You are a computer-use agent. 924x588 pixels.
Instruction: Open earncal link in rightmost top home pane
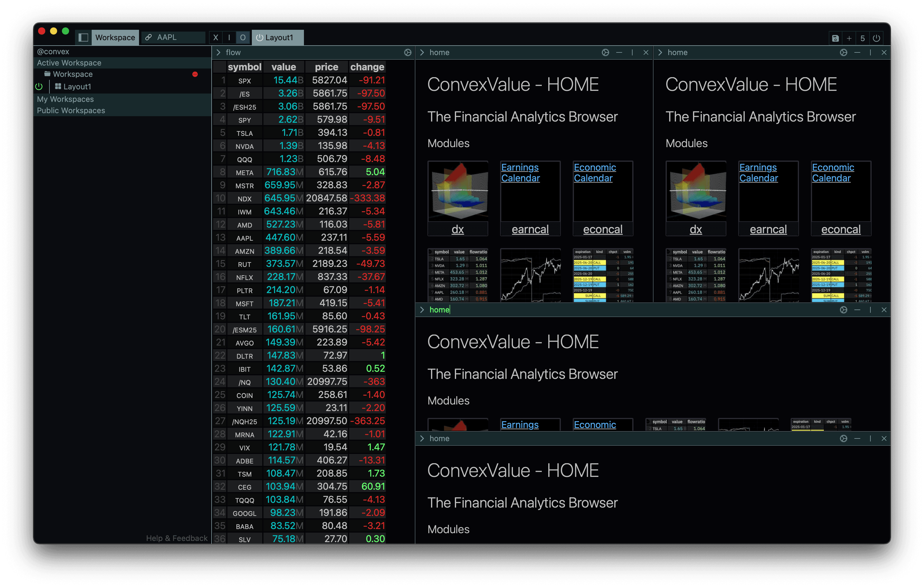[x=768, y=229]
